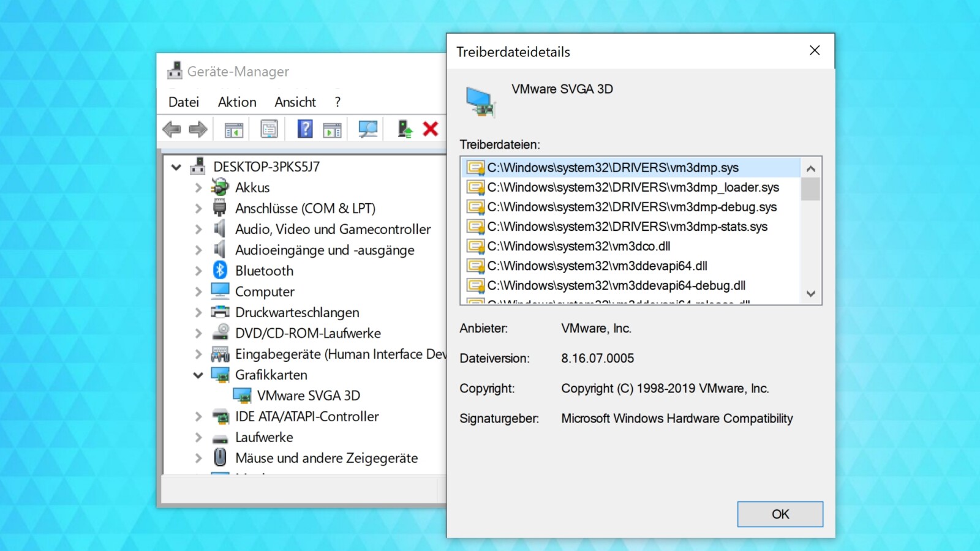Open the Properties toolbar icon
This screenshot has width=980, height=551.
pyautogui.click(x=269, y=129)
